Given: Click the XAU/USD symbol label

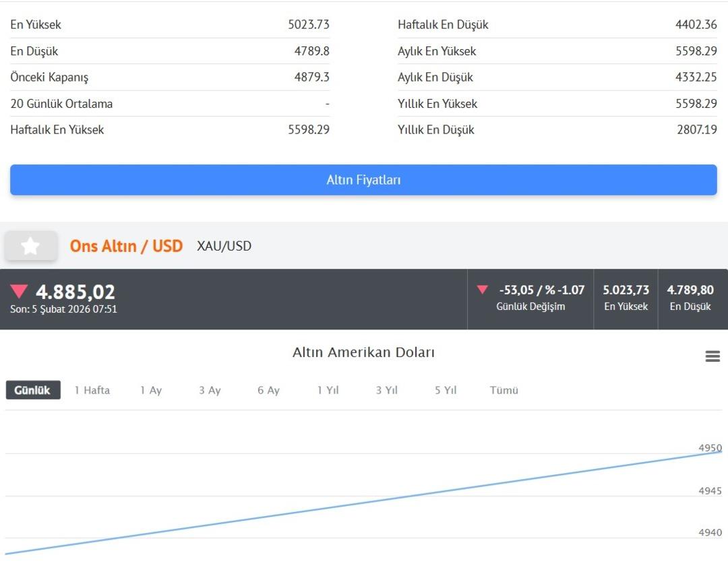Looking at the screenshot, I should point(224,246).
